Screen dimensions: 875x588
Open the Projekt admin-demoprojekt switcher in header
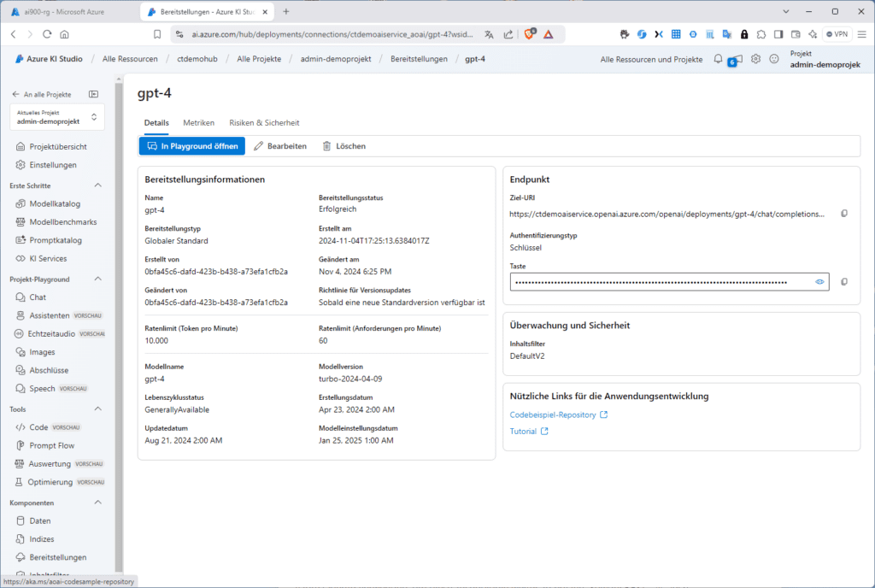pyautogui.click(x=825, y=59)
